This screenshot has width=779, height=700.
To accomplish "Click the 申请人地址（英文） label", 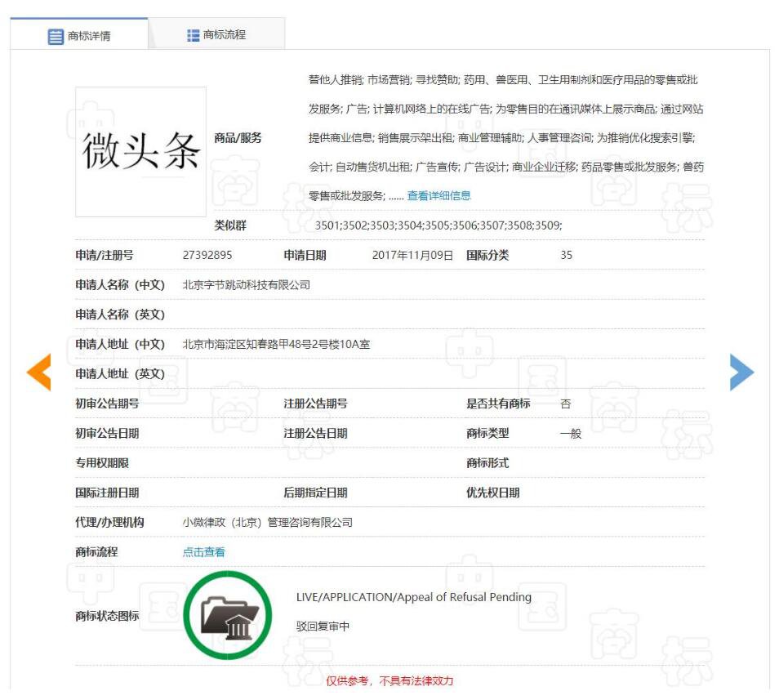I will [120, 373].
